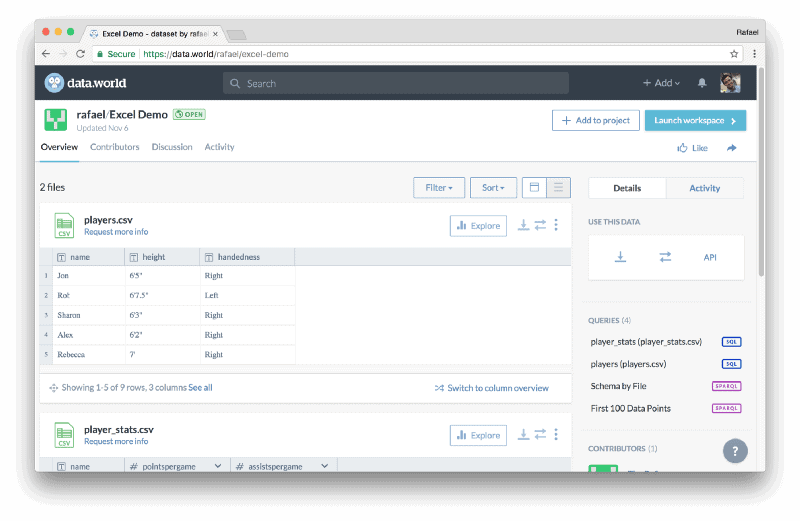800x521 pixels.
Task: Download player_stats.csv file
Action: point(523,435)
